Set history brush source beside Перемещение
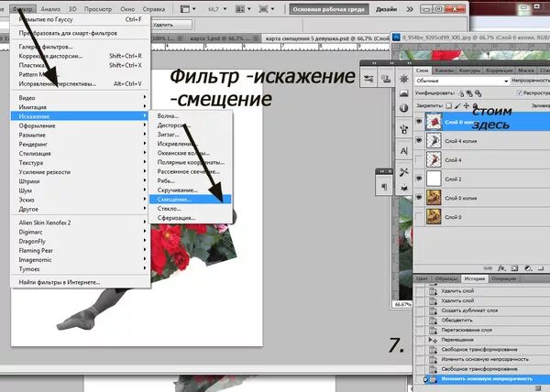 point(420,340)
